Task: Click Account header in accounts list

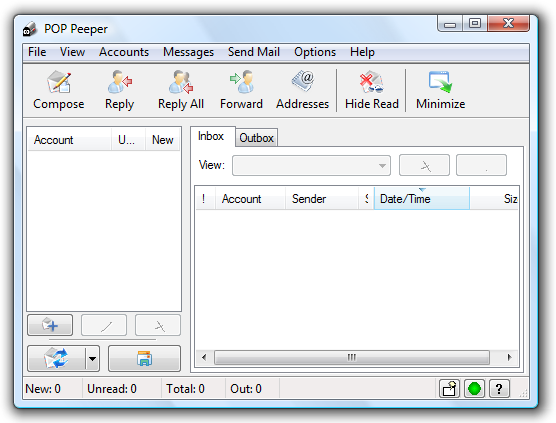Action: click(x=70, y=140)
